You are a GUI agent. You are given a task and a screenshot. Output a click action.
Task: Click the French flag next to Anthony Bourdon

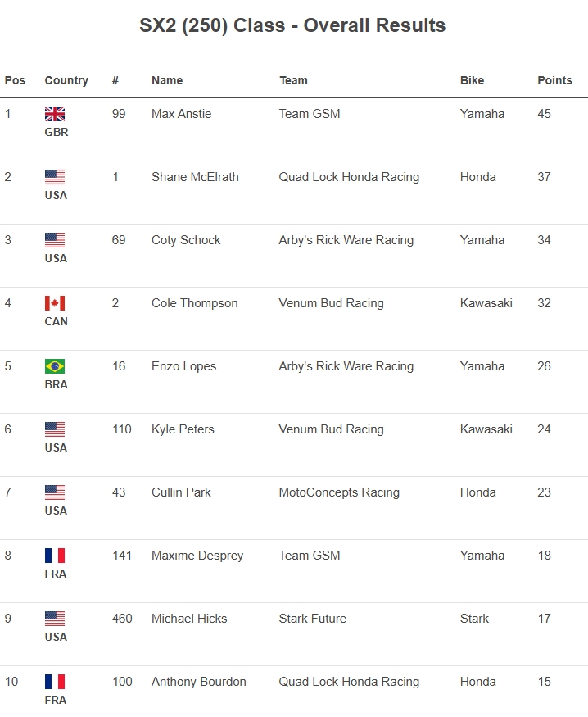pos(55,682)
